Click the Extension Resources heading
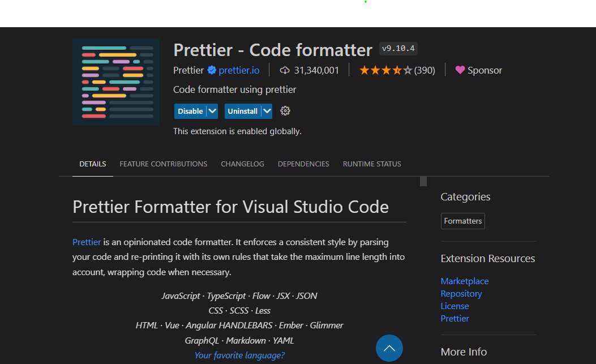The image size is (596, 364). (x=488, y=259)
